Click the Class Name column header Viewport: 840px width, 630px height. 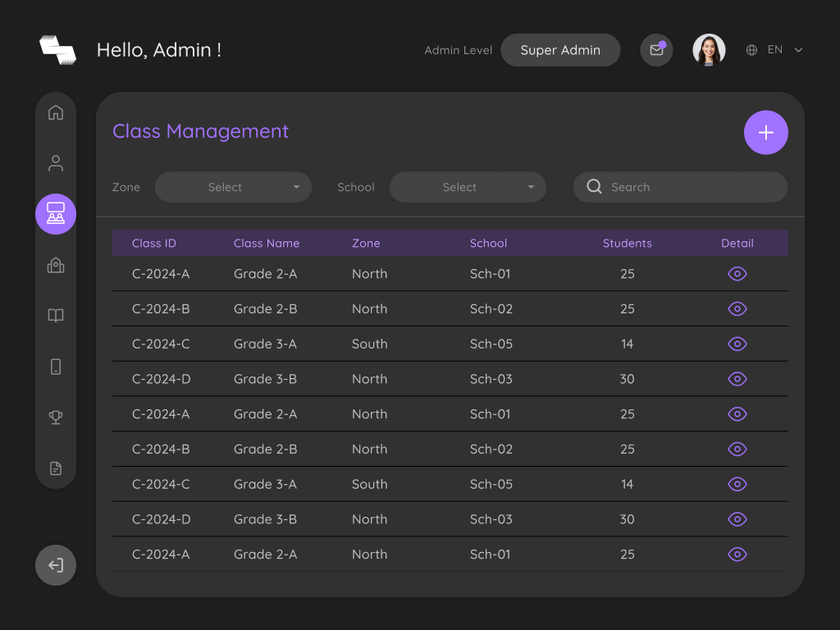tap(267, 243)
